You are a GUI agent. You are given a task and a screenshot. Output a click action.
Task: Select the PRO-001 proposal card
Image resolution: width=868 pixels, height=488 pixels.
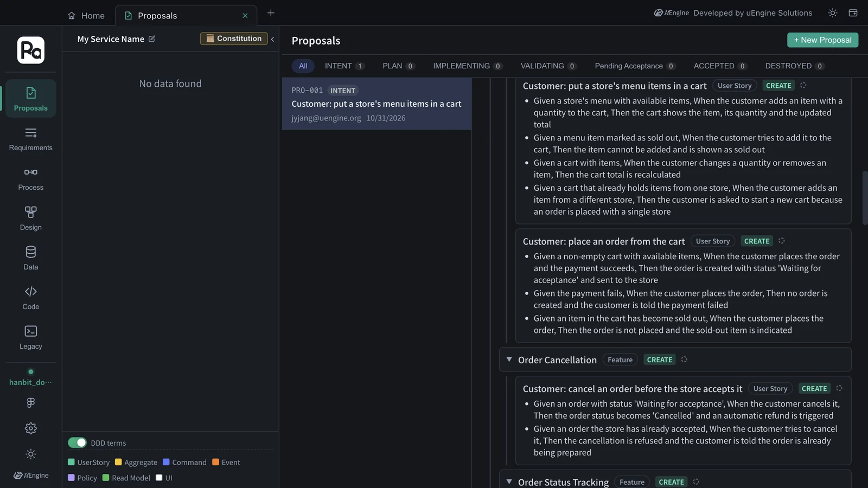376,104
